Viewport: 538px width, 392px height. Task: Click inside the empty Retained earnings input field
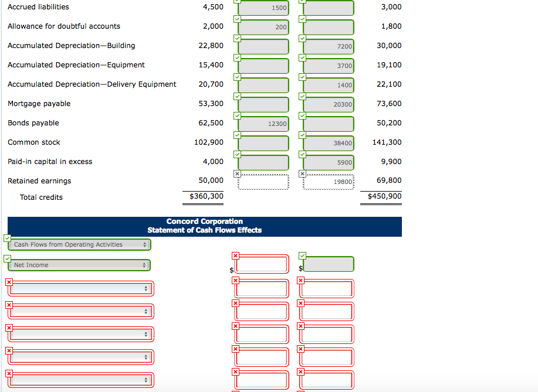click(263, 182)
